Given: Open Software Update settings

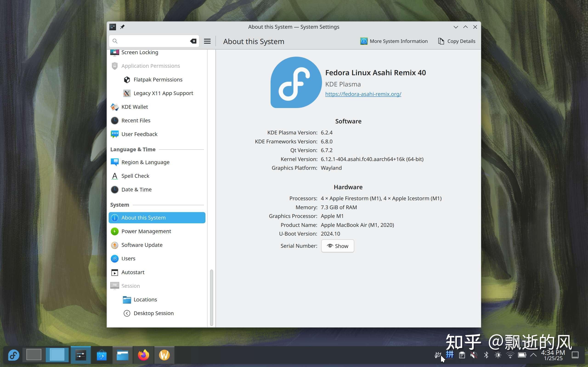Looking at the screenshot, I should tap(142, 245).
